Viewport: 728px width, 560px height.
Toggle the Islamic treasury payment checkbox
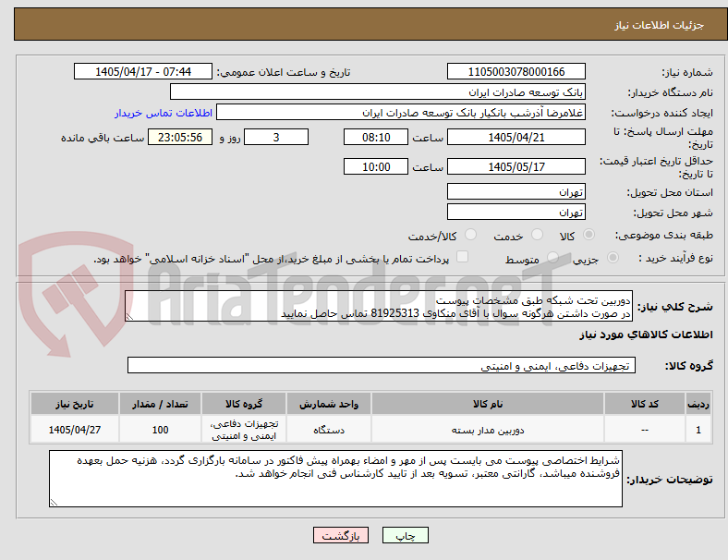point(462,257)
